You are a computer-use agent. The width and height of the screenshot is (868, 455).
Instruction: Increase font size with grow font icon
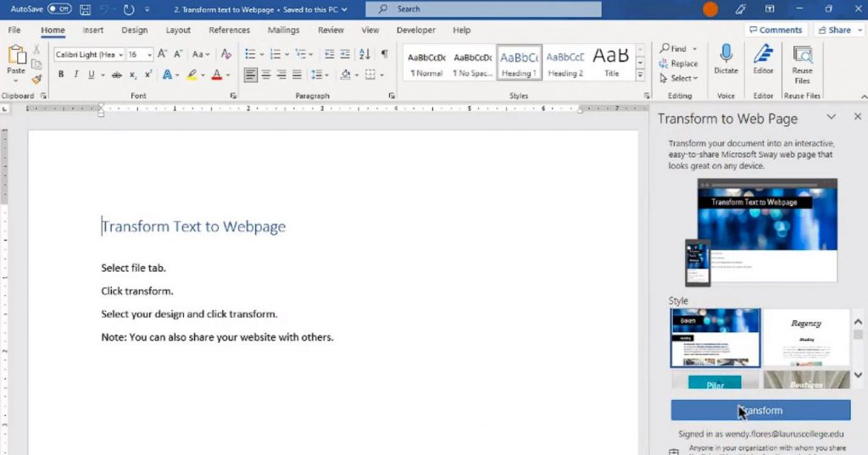(162, 53)
